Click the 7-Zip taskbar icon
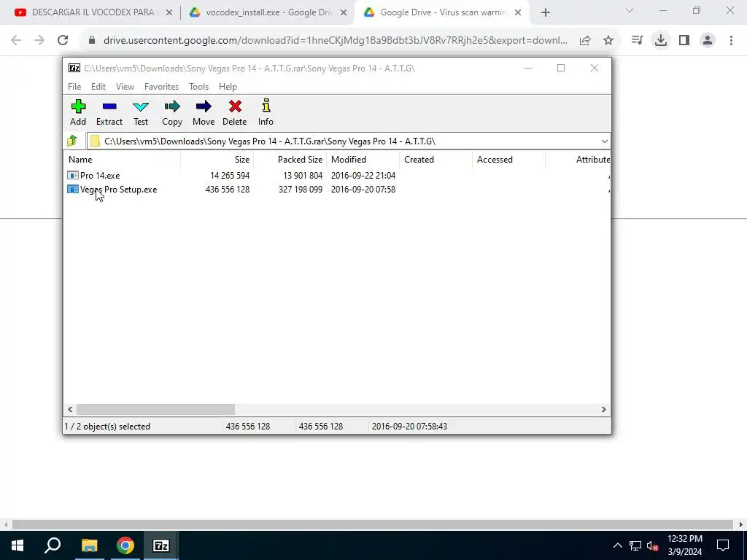This screenshot has width=747, height=560. pyautogui.click(x=161, y=545)
